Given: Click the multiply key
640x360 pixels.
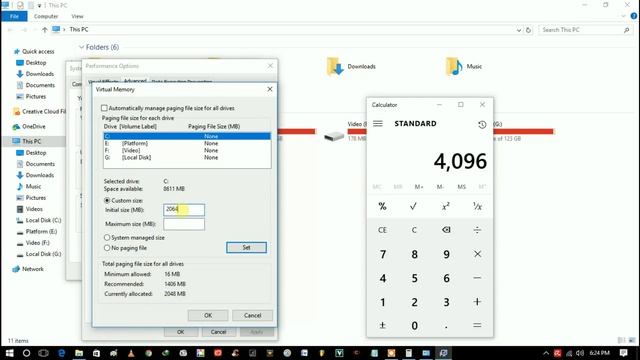Looking at the screenshot, I should tap(477, 254).
